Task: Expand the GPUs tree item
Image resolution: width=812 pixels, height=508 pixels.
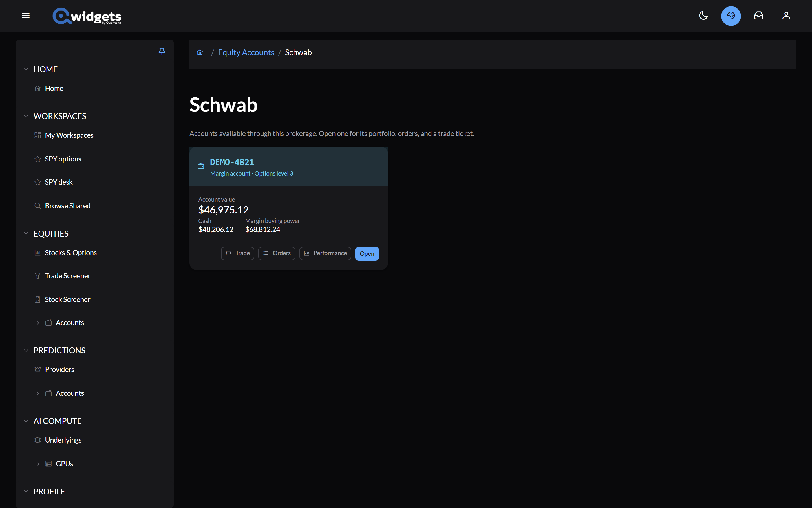Action: [37, 464]
